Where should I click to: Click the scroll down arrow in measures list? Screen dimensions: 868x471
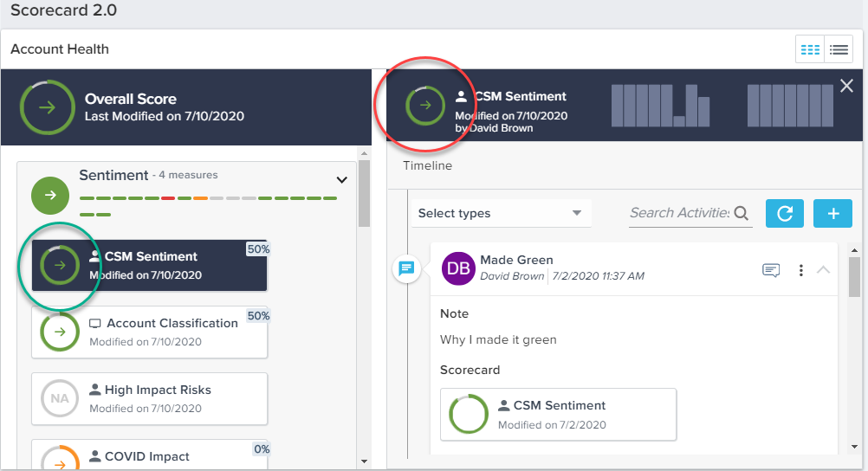(364, 461)
